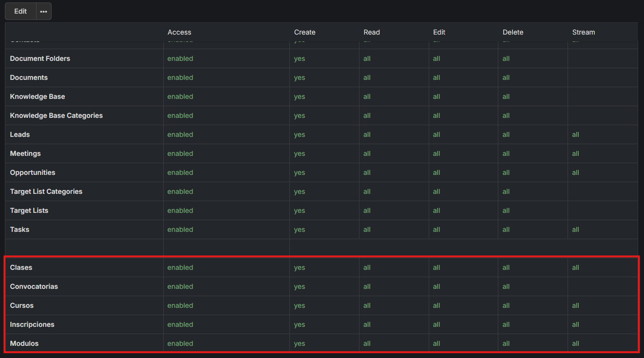Click the Edit button
644x358 pixels.
tap(20, 11)
